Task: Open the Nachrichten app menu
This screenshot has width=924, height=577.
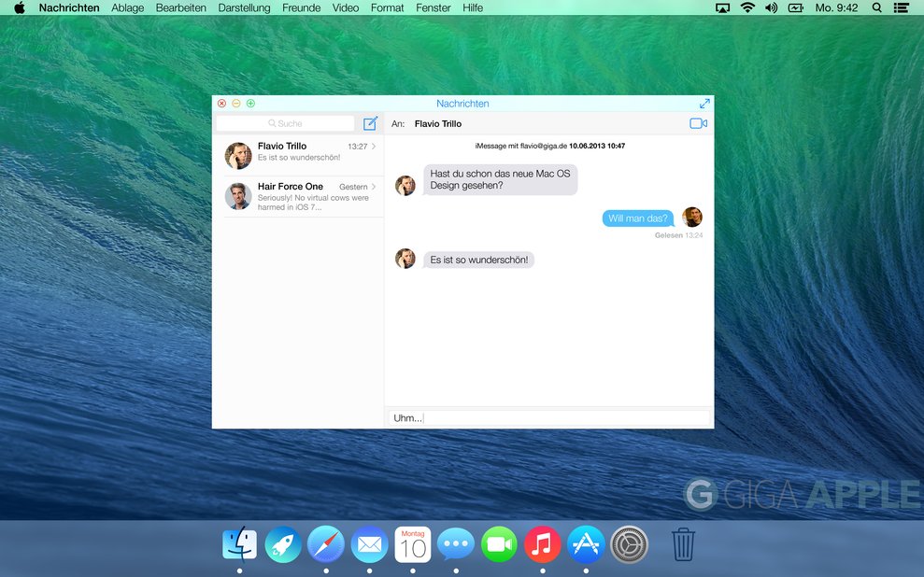Action: [69, 7]
